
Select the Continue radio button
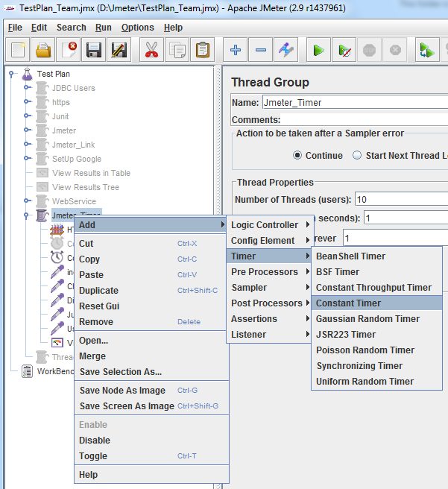tap(297, 155)
